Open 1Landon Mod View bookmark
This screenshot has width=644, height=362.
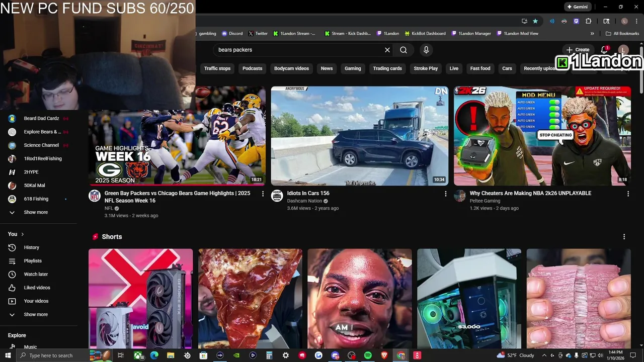[x=517, y=34]
